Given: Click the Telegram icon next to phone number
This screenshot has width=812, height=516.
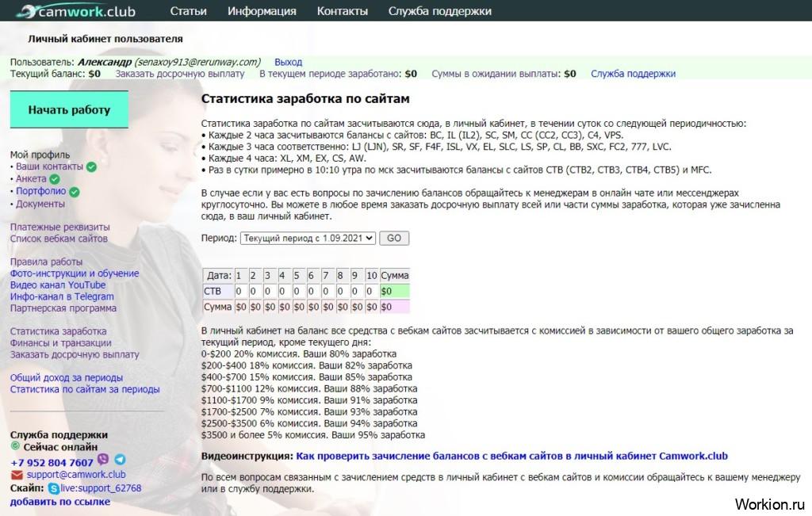Looking at the screenshot, I should 120,460.
